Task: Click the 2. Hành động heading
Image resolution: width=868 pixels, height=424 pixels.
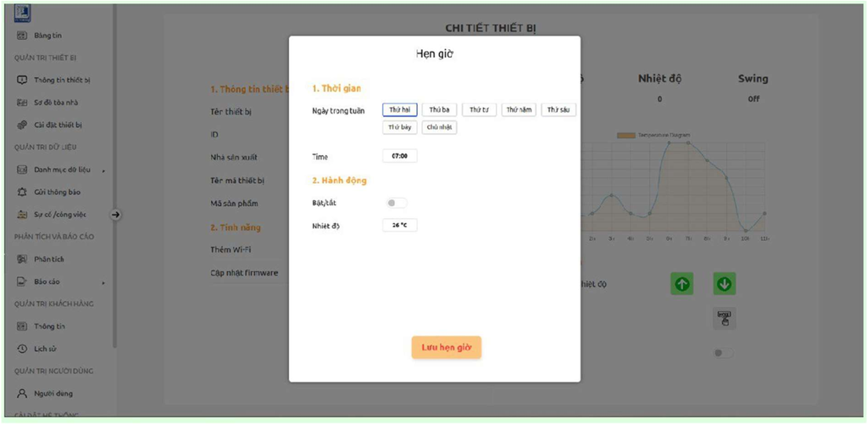Action: (x=339, y=181)
